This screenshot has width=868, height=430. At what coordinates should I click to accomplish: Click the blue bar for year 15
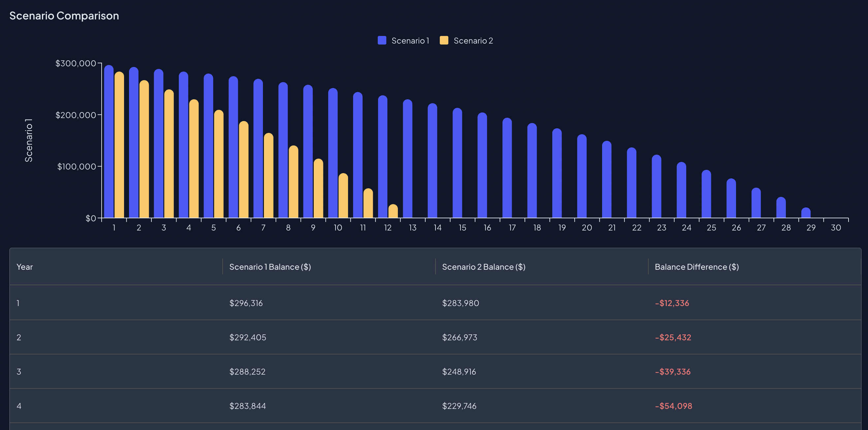457,163
